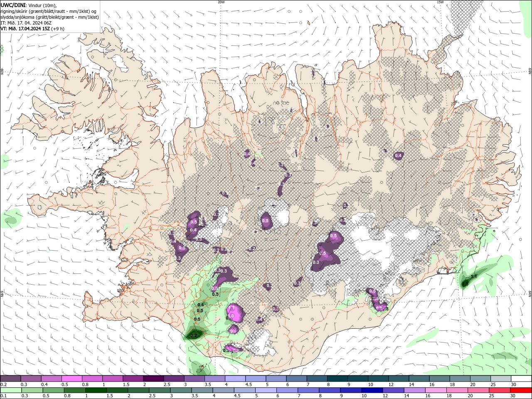This screenshot has width=532, height=399.
Task: Pick the upper legend swatch between 0.5 and 0.8
Action: (71, 379)
